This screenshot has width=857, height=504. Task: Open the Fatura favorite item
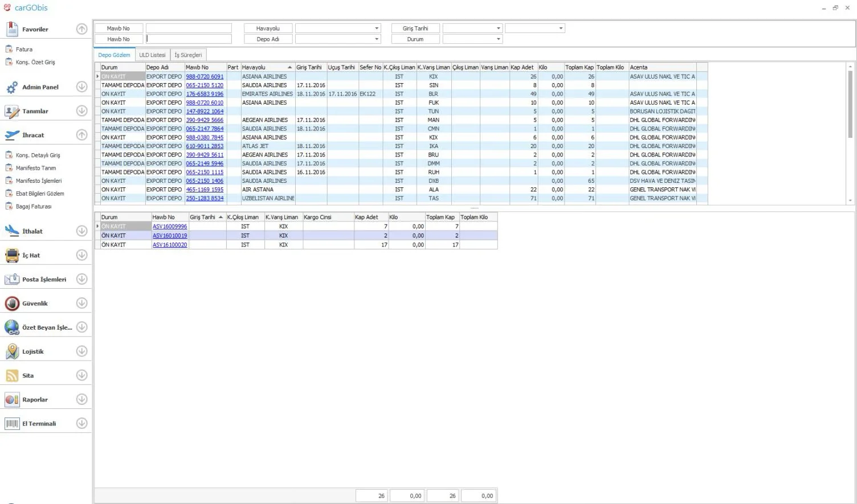point(24,50)
